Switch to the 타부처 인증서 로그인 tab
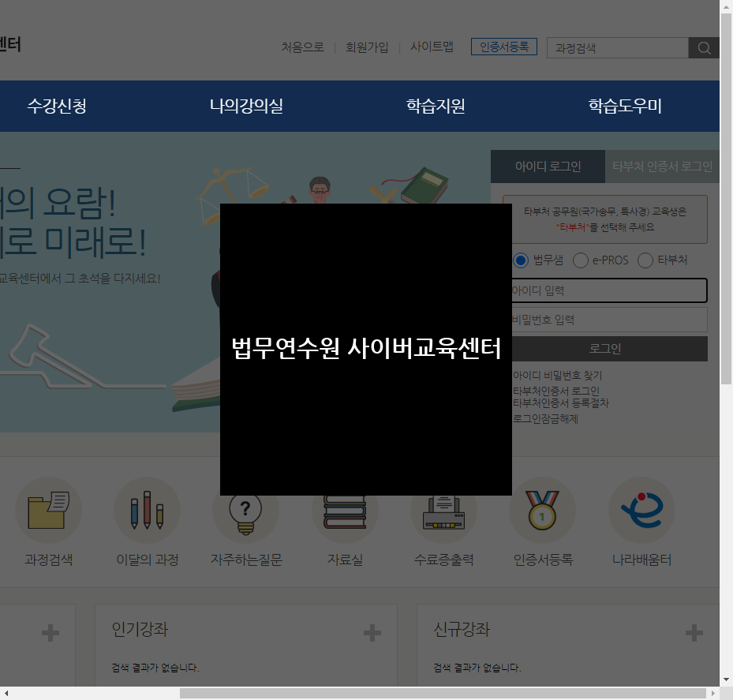Viewport: 733px width, 700px height. tap(661, 167)
